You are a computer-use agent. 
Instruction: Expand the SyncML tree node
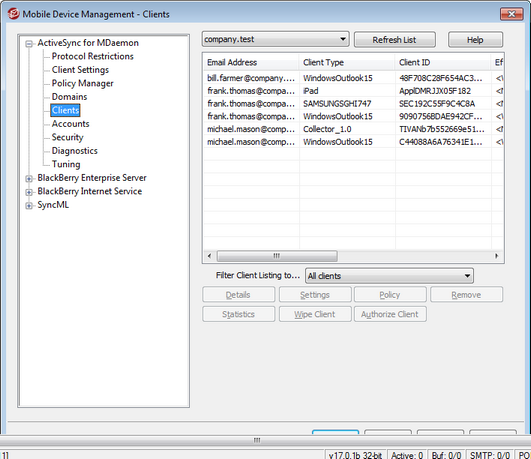29,206
